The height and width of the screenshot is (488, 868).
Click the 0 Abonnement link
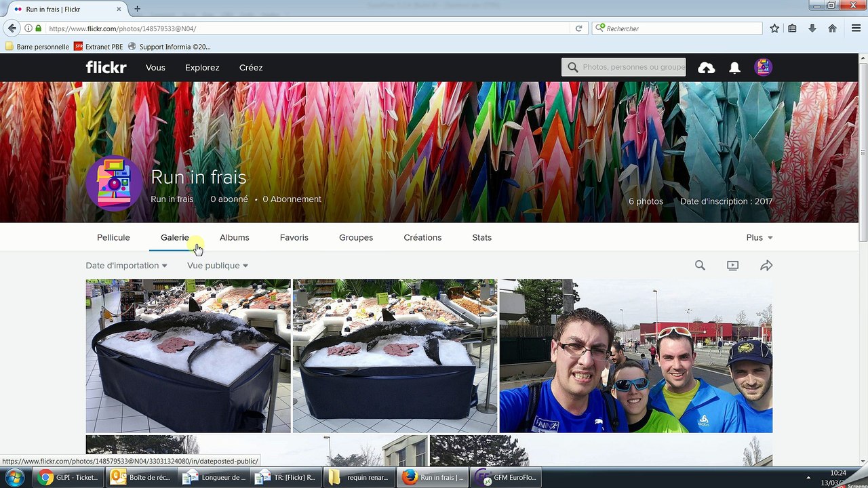pyautogui.click(x=292, y=199)
